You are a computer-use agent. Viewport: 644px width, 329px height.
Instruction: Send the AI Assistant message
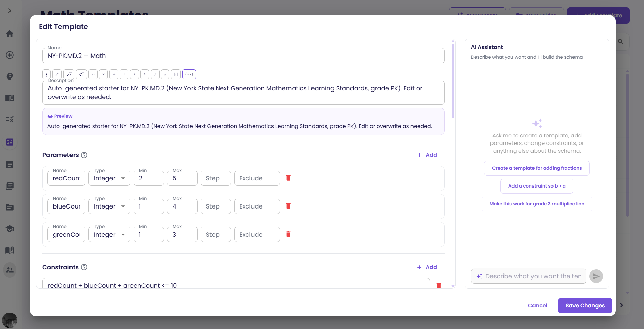pyautogui.click(x=596, y=276)
